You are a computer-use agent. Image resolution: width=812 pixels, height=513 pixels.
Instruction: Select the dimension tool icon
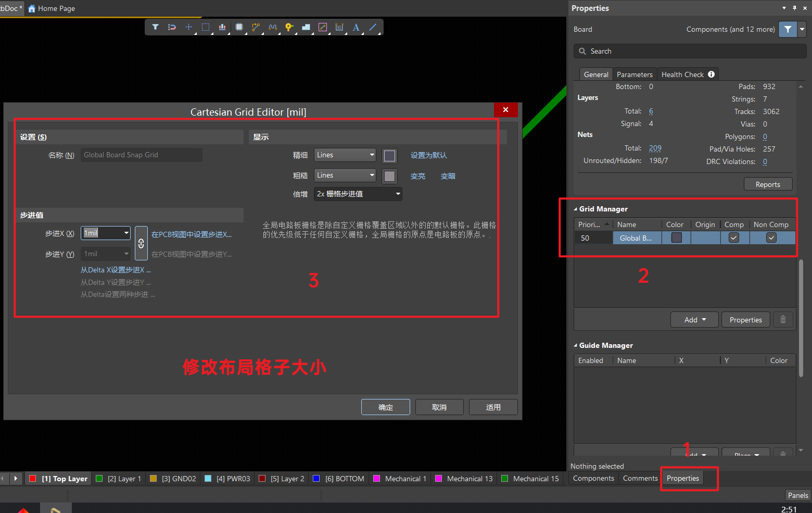tap(339, 27)
